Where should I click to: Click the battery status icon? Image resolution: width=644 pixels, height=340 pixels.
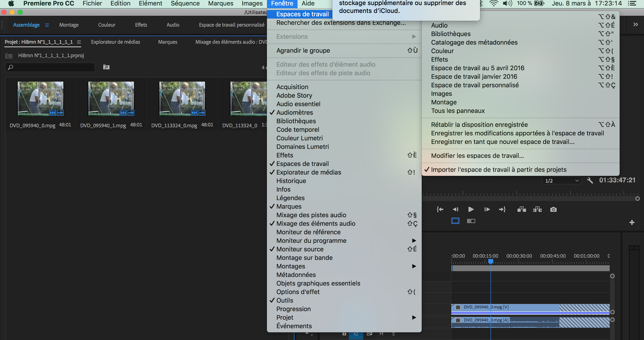[539, 3]
